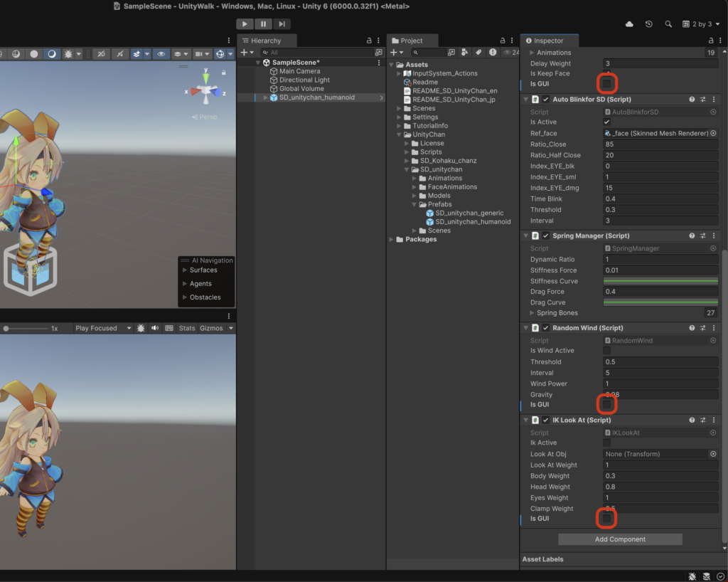Uncheck Is Active in Auto Blinkfor SD

point(606,122)
